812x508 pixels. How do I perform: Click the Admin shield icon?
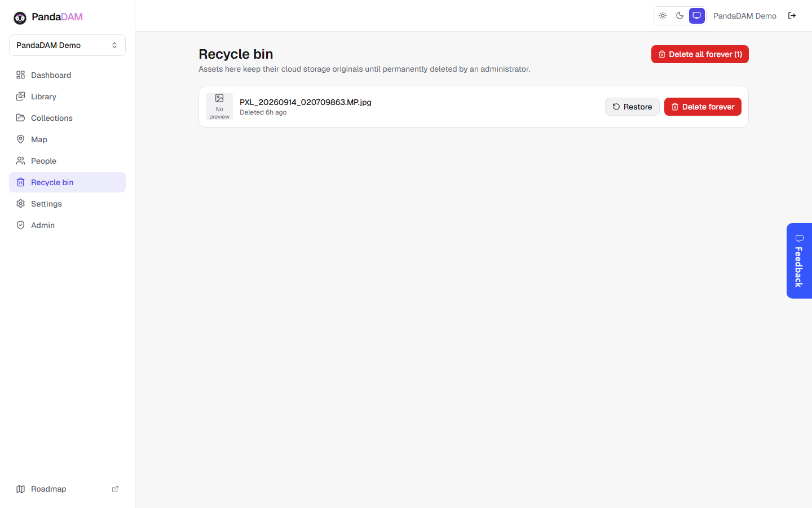(21, 225)
